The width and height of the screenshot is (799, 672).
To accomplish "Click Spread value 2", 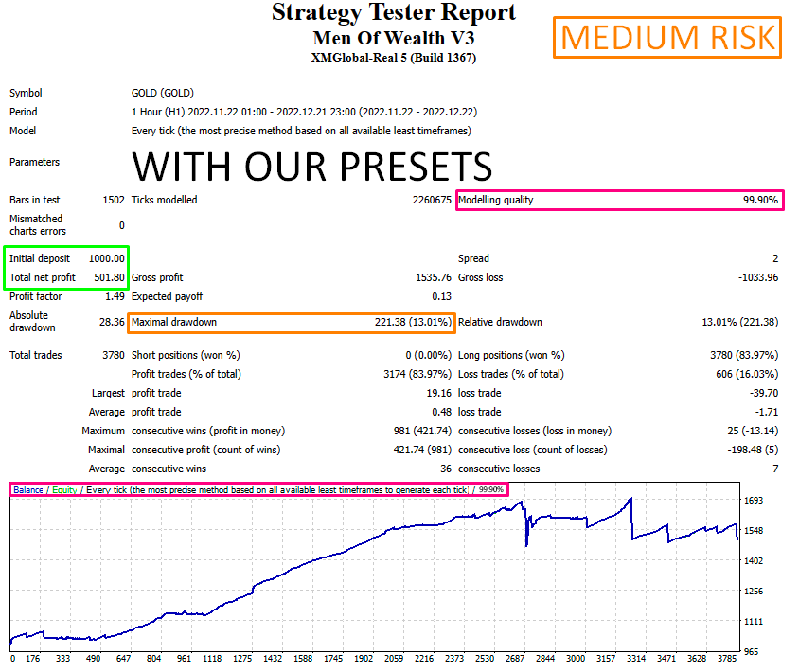I will [775, 258].
